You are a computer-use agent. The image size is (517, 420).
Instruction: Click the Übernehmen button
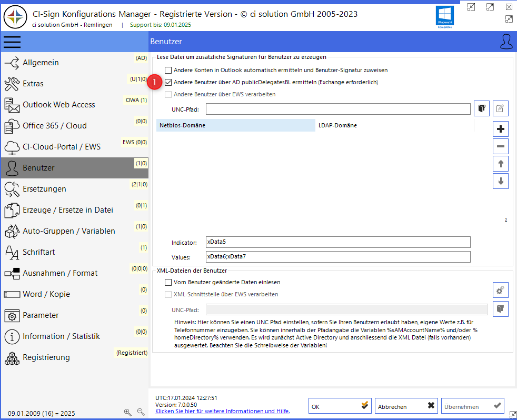[472, 406]
